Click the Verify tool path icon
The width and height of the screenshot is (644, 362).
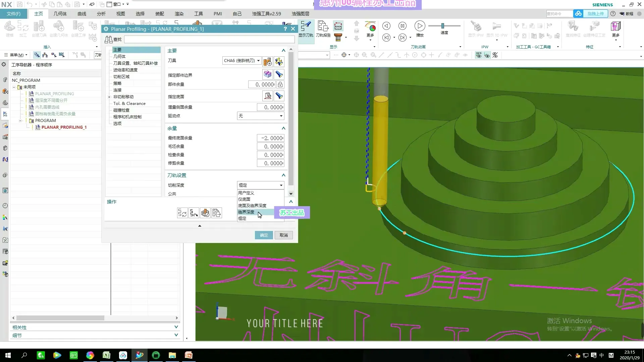(x=205, y=213)
